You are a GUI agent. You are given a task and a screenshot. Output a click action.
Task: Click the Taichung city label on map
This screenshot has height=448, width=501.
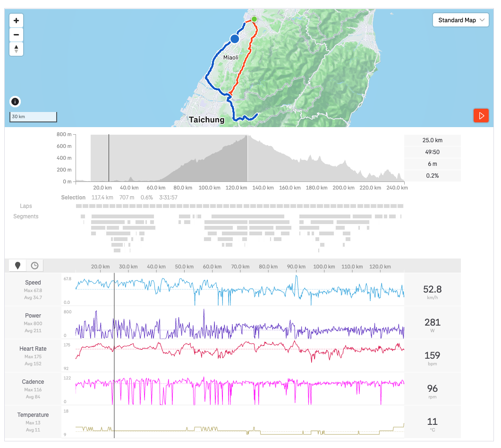click(206, 120)
